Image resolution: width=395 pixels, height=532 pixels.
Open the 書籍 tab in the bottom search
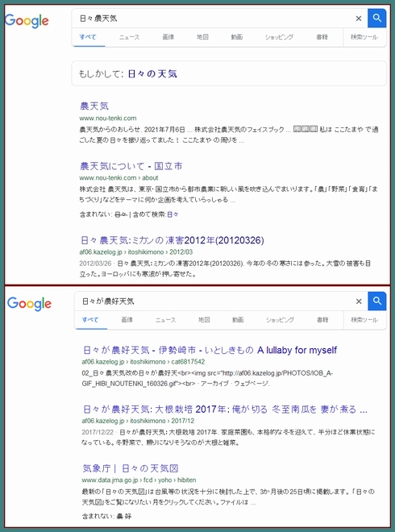click(322, 320)
